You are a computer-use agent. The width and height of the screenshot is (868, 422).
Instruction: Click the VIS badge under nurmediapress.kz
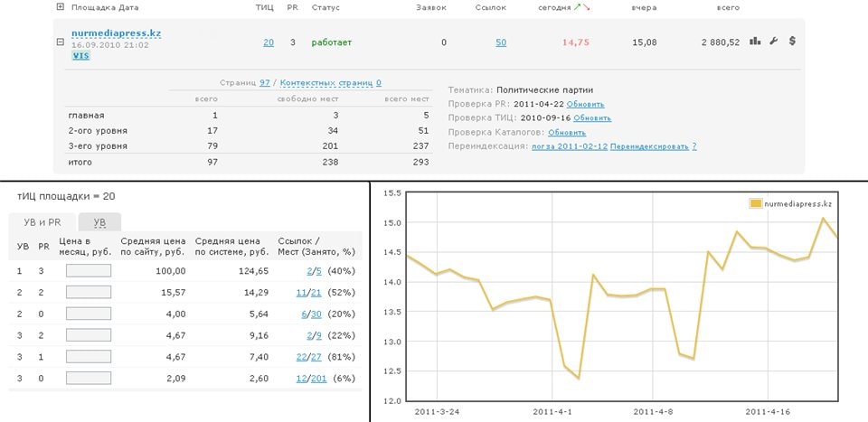tap(80, 56)
